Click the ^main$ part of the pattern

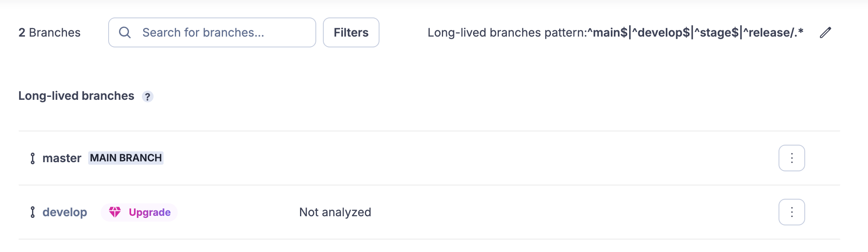pyautogui.click(x=608, y=32)
